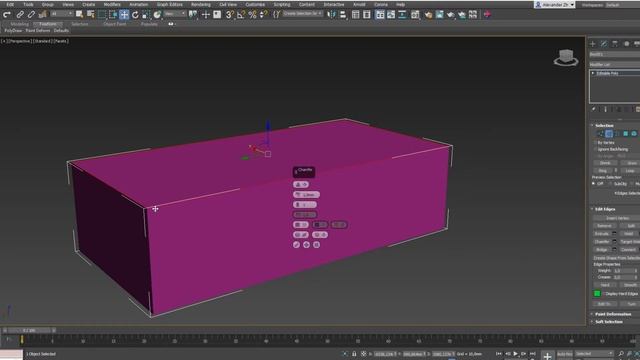Switch to Modeling ribbon tab
Viewport: 640px width, 360px height.
coord(19,24)
